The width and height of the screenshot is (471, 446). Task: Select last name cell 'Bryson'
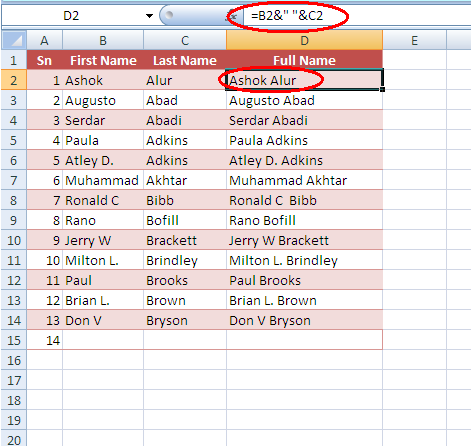point(185,320)
